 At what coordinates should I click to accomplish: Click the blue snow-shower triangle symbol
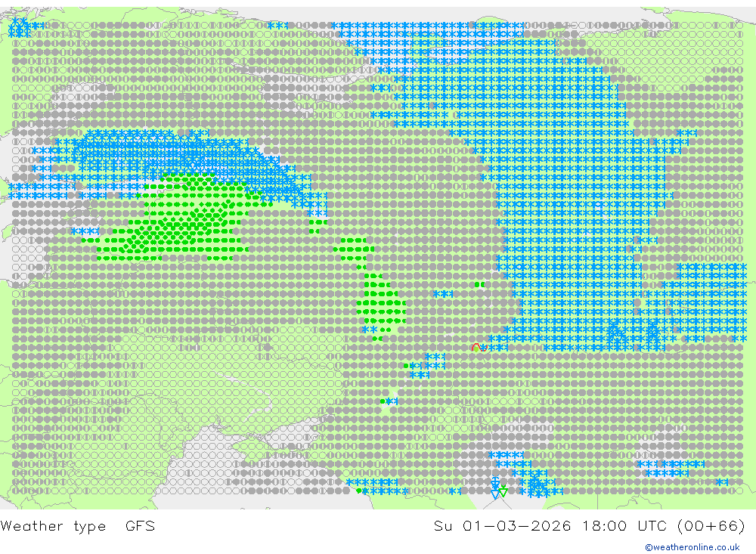click(x=495, y=487)
